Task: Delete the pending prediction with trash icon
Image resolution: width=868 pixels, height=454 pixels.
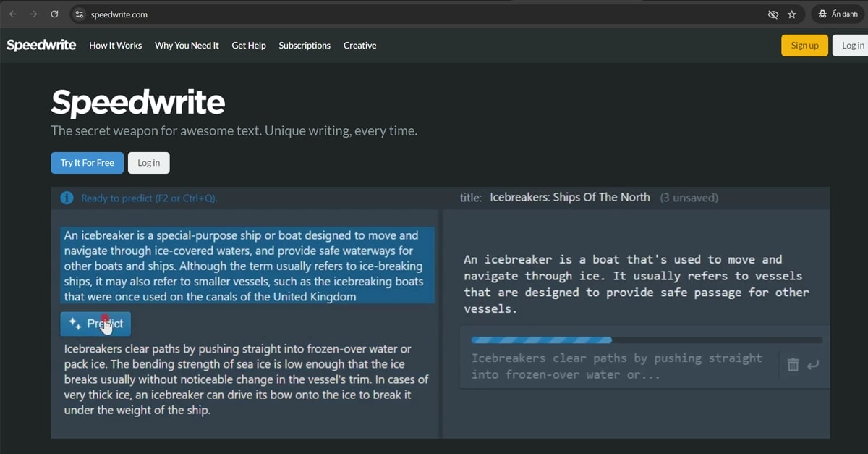Action: point(793,365)
